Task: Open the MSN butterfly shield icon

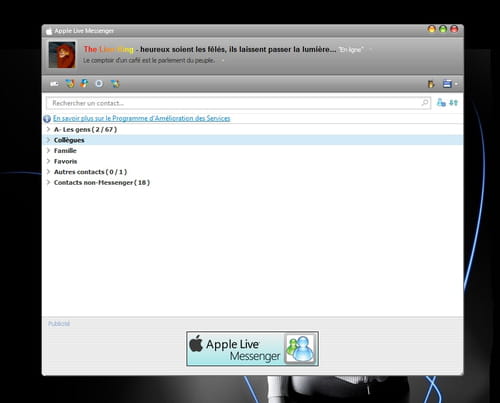Action: point(70,83)
